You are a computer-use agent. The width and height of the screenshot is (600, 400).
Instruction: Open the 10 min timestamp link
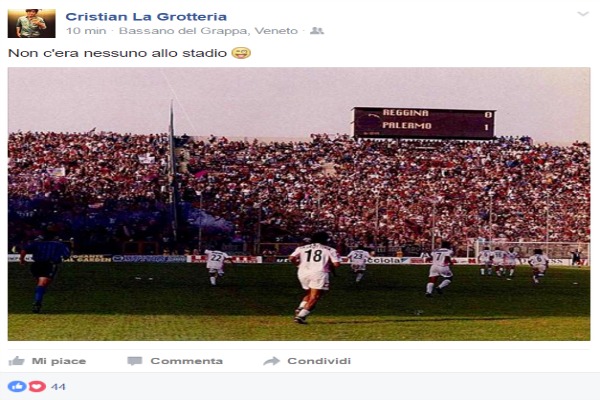[x=86, y=31]
